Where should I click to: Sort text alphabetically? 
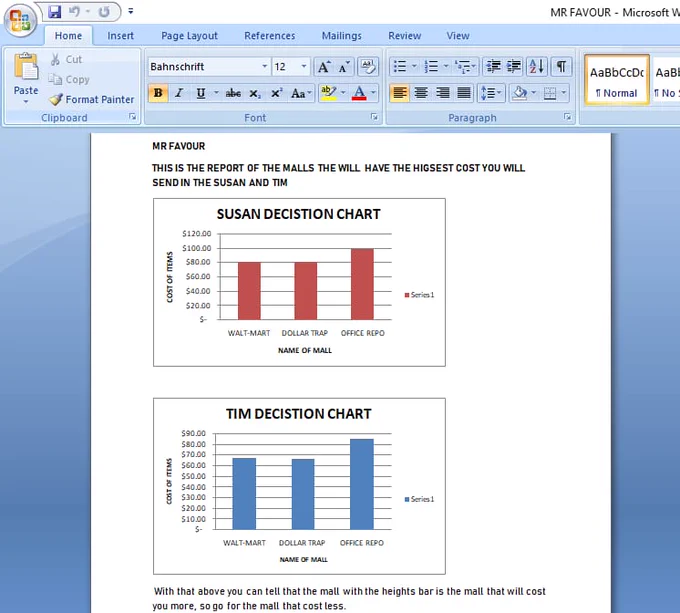point(536,67)
